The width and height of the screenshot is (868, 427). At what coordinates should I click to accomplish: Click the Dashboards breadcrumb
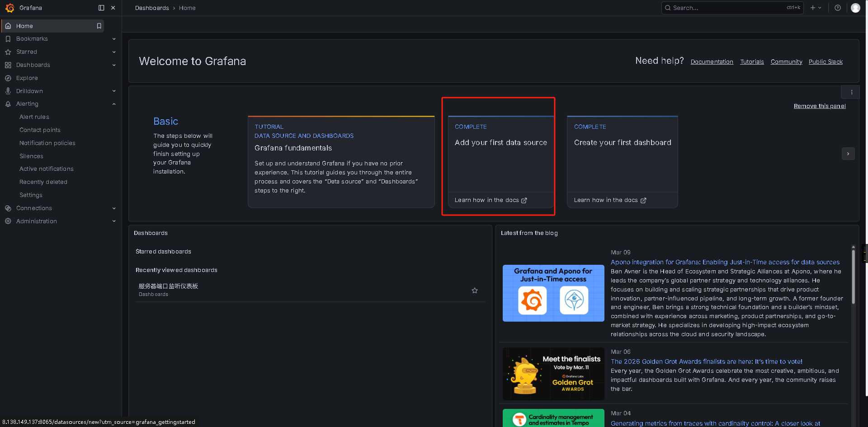coord(152,8)
